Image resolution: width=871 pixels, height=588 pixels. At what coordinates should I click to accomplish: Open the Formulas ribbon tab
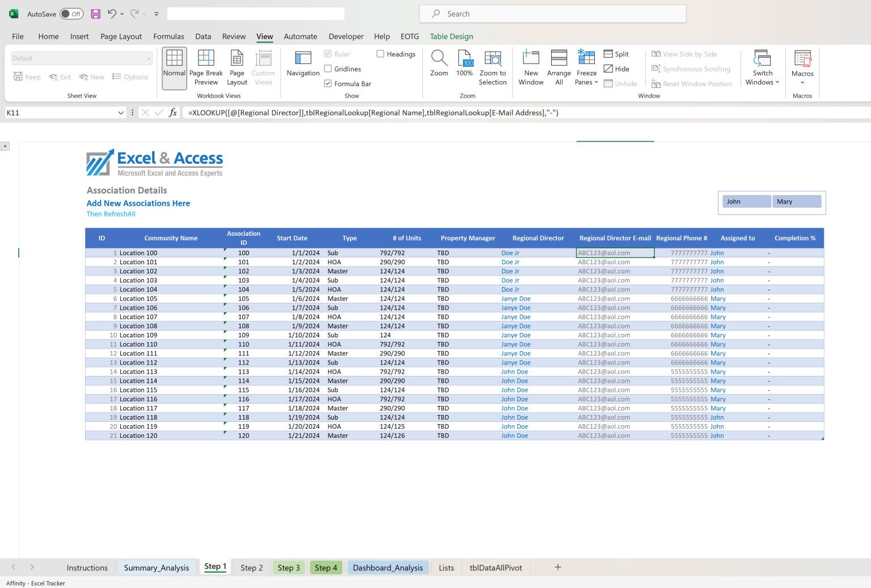tap(168, 36)
